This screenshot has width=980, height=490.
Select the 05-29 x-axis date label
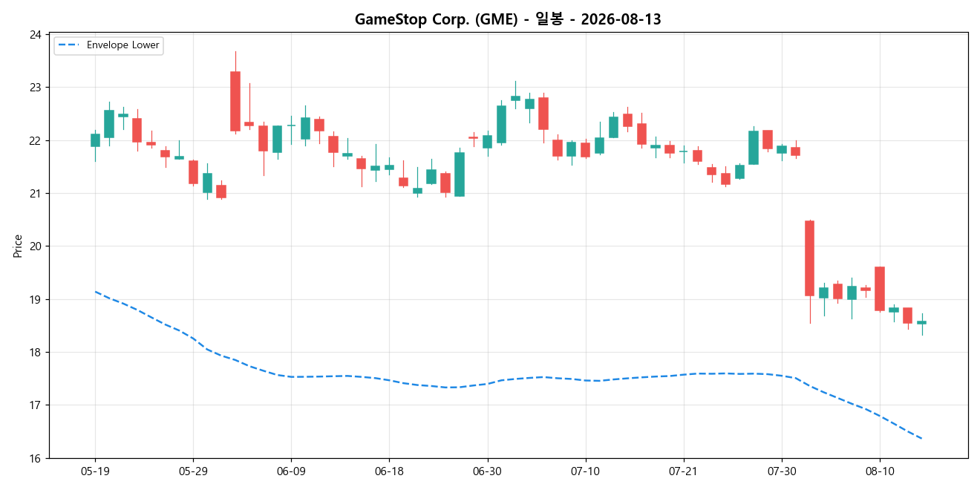[x=193, y=471]
